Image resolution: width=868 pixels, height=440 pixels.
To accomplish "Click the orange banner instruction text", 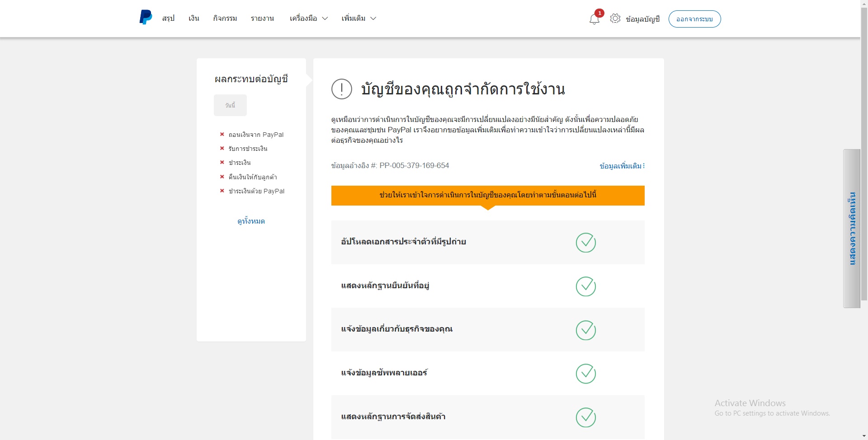I will (x=488, y=195).
